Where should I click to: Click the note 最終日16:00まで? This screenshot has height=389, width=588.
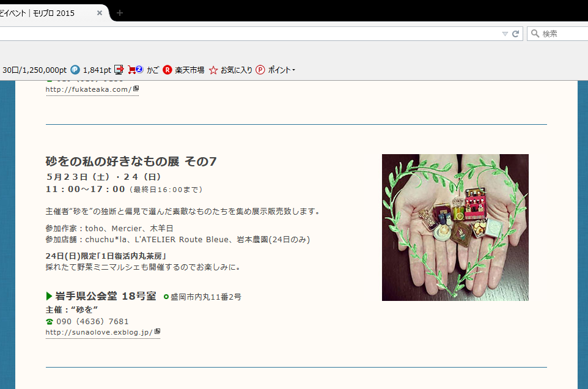click(x=166, y=190)
